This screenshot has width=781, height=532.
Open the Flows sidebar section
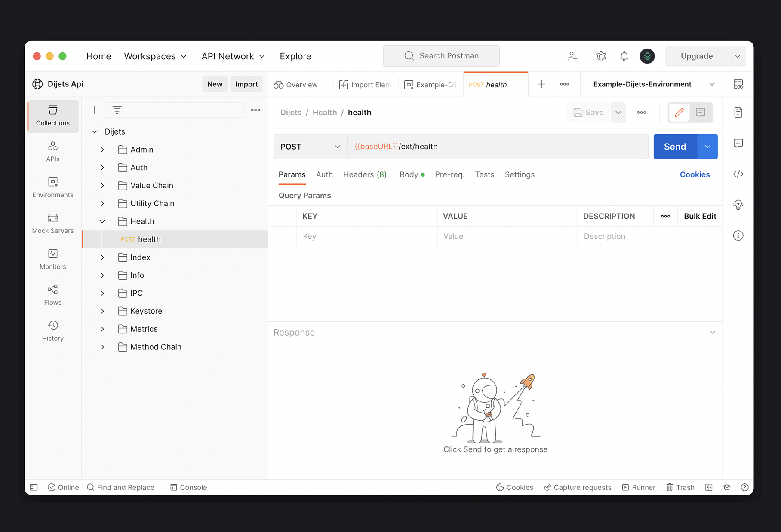pos(52,295)
